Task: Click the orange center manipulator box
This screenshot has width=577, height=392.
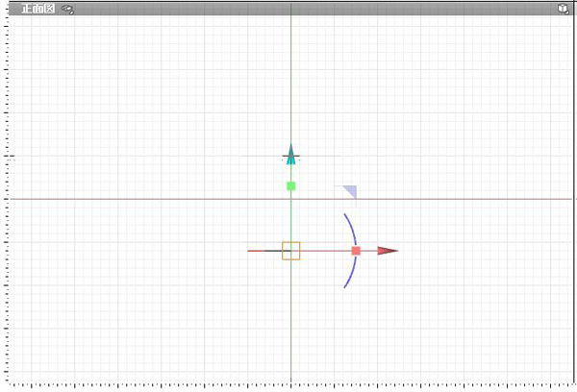Action: (291, 251)
